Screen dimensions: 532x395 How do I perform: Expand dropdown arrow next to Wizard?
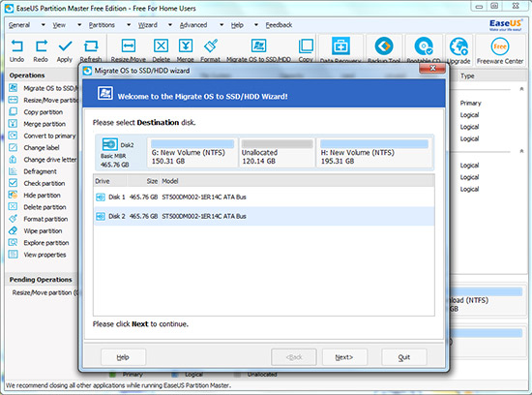click(x=170, y=25)
